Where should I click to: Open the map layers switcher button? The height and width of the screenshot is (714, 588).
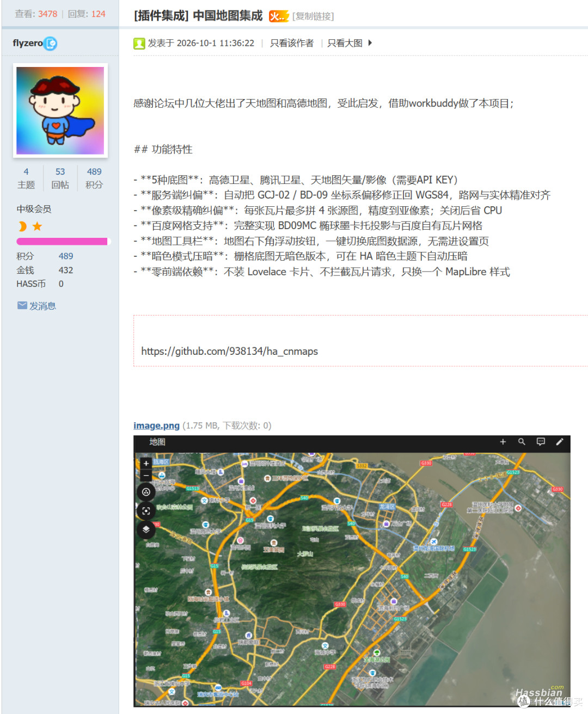click(x=146, y=529)
